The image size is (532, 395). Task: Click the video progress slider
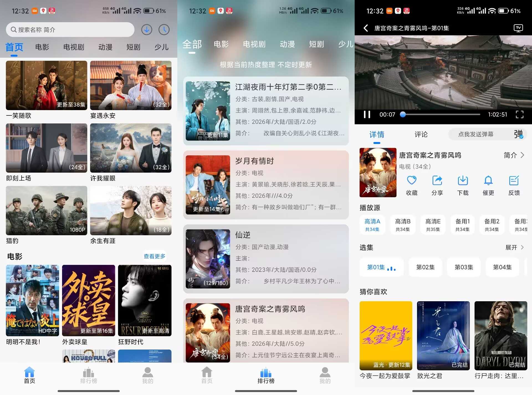tap(442, 114)
